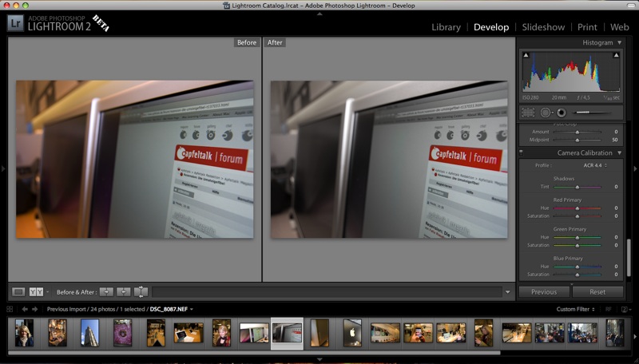
Task: Adjust the Shadows Tint slider
Action: coord(577,187)
